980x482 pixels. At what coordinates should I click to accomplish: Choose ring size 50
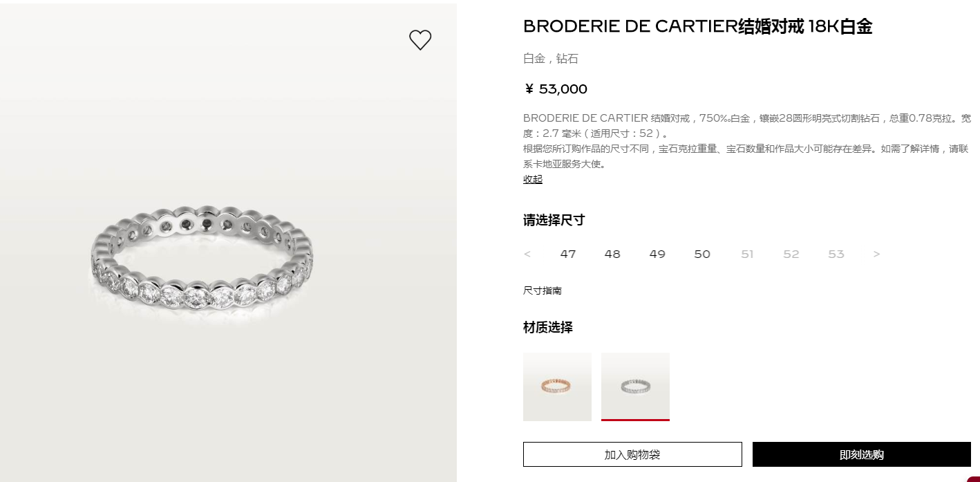[x=702, y=254]
